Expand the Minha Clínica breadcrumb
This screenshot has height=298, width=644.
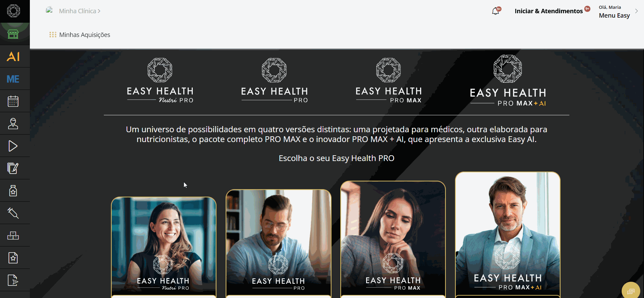pyautogui.click(x=80, y=11)
